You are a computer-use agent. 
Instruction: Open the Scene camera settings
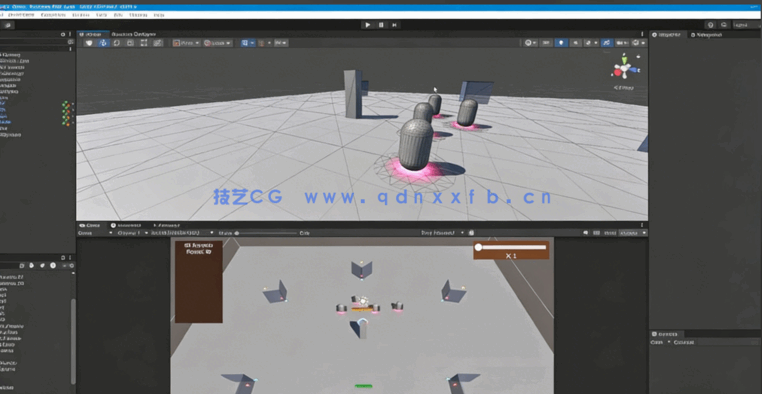tap(622, 43)
